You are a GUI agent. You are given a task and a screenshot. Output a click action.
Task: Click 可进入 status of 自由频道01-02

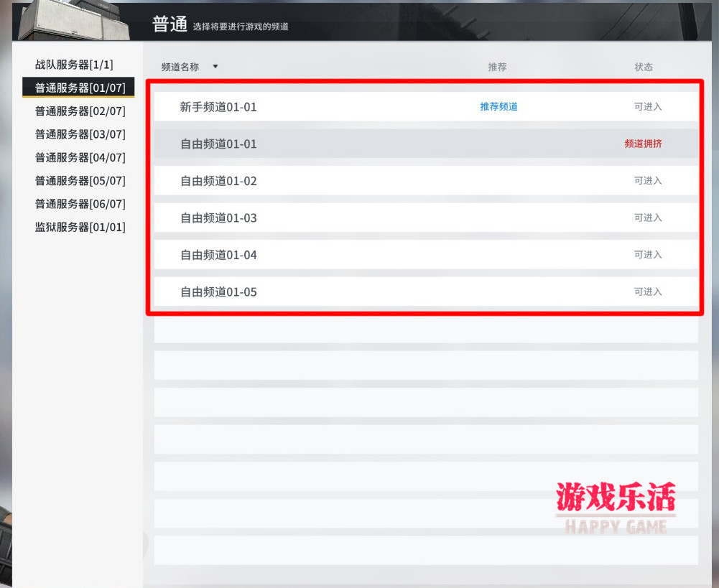[648, 181]
